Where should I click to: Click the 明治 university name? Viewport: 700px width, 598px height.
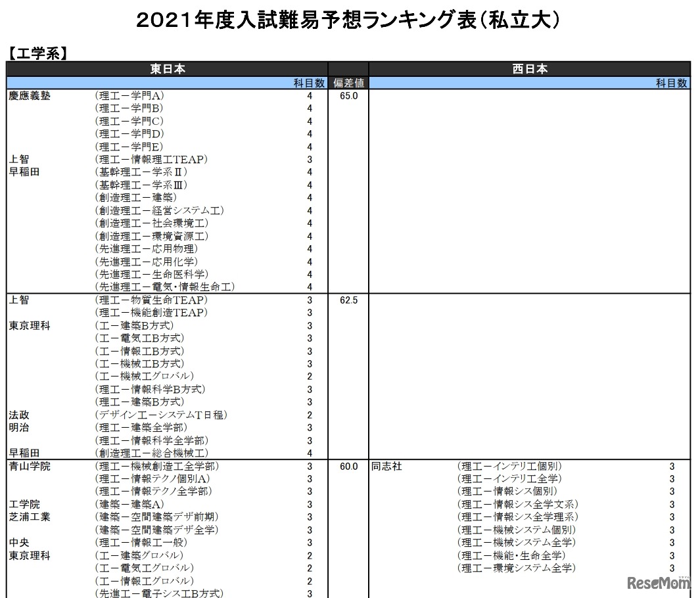click(19, 428)
